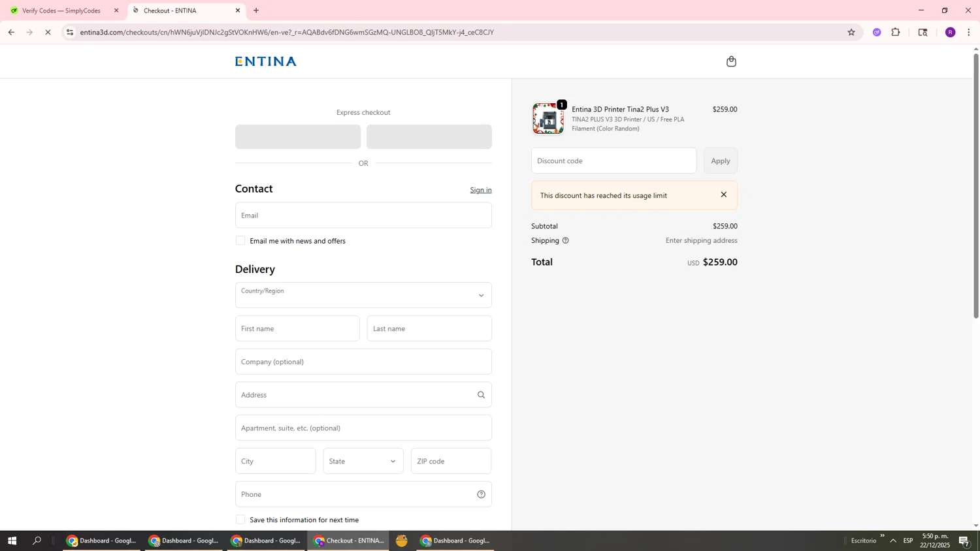Click the Company (optional) field
The image size is (980, 551).
coord(363,362)
